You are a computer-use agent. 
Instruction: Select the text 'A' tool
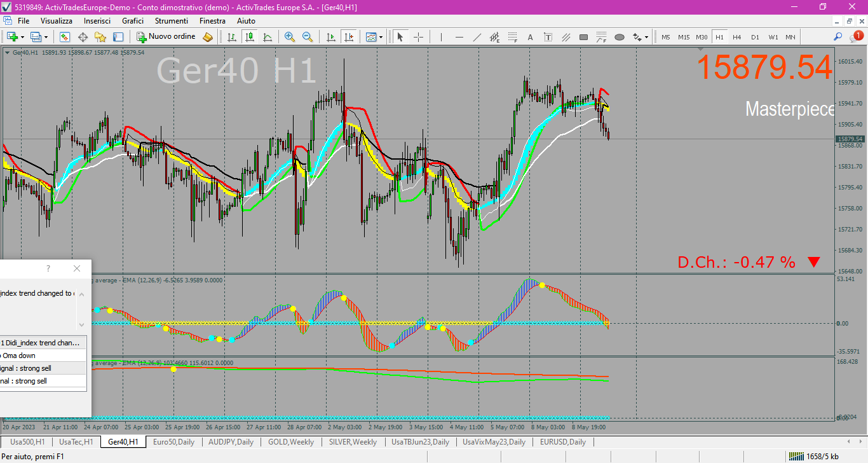click(x=530, y=37)
